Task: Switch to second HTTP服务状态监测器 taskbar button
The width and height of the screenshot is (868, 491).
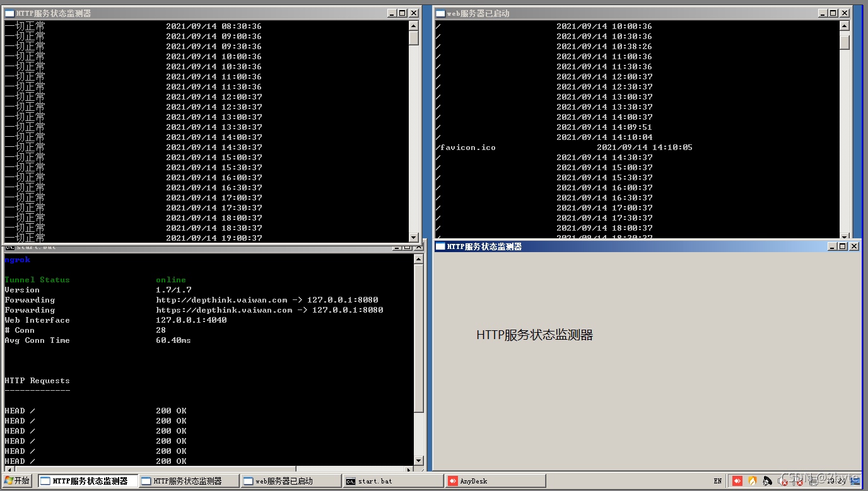Action: (189, 481)
